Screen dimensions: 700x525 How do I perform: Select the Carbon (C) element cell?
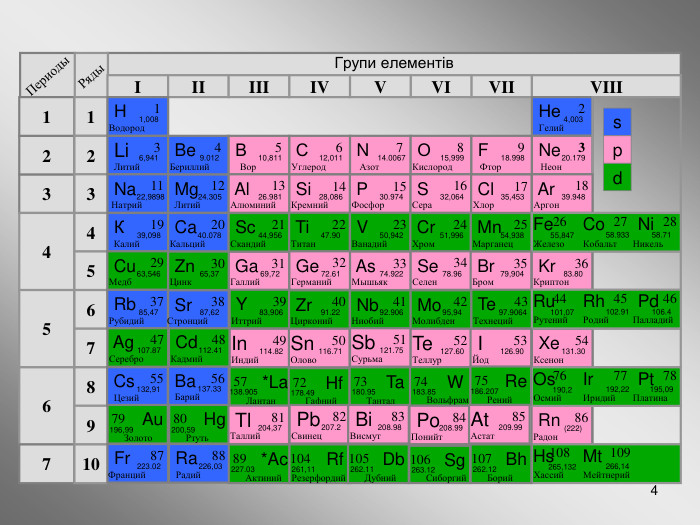pos(319,155)
